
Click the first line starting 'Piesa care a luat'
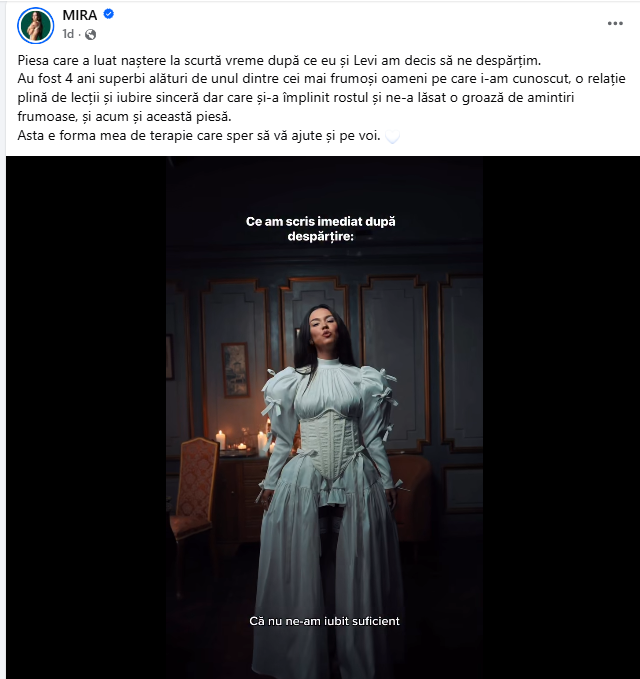(279, 60)
